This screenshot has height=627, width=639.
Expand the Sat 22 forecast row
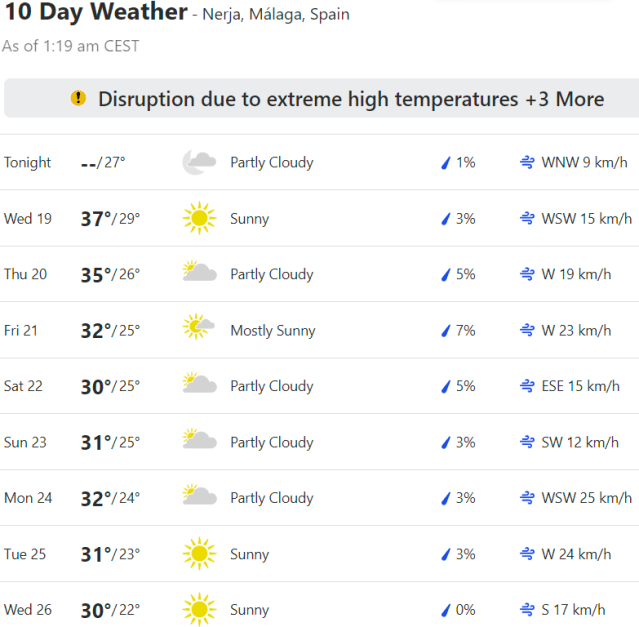(x=320, y=386)
